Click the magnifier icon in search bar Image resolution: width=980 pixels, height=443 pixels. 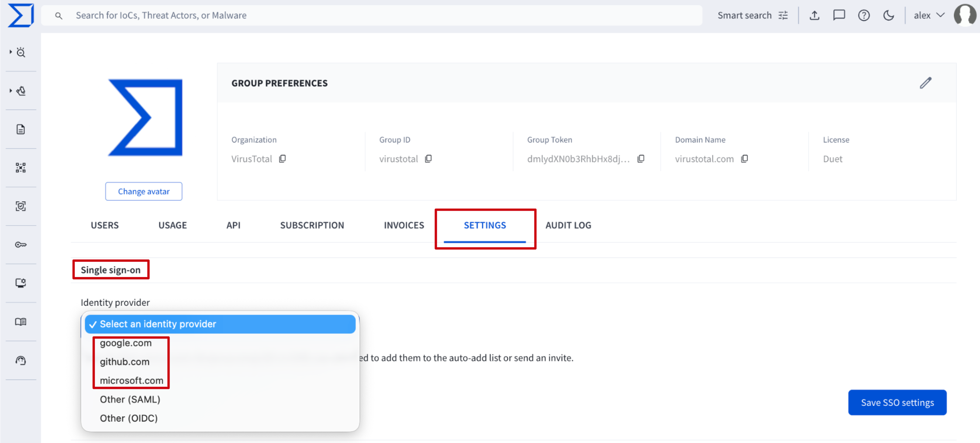pos(59,16)
